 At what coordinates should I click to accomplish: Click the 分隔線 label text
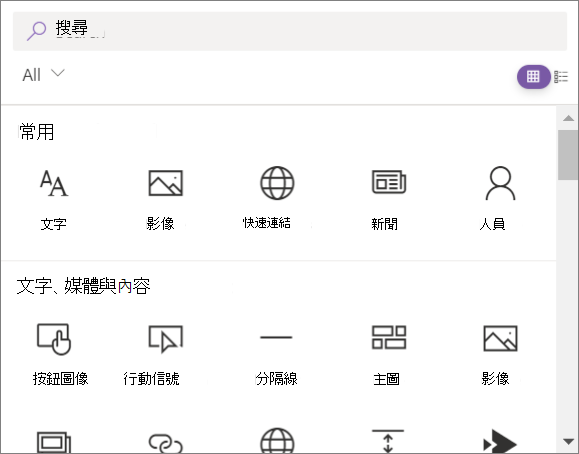[276, 379]
